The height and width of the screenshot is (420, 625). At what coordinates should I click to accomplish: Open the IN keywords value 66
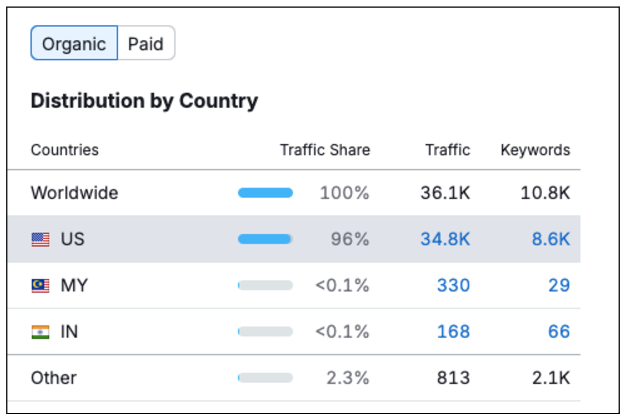(x=558, y=331)
